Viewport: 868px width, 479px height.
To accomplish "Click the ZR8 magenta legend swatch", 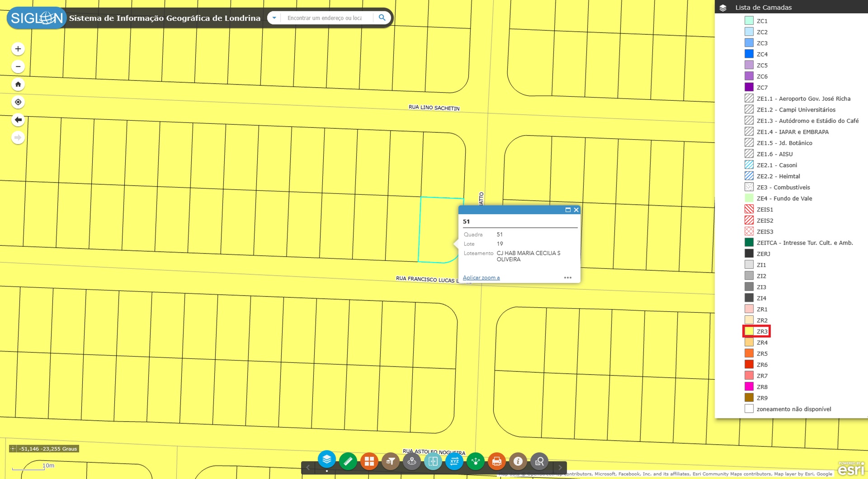I will point(749,387).
